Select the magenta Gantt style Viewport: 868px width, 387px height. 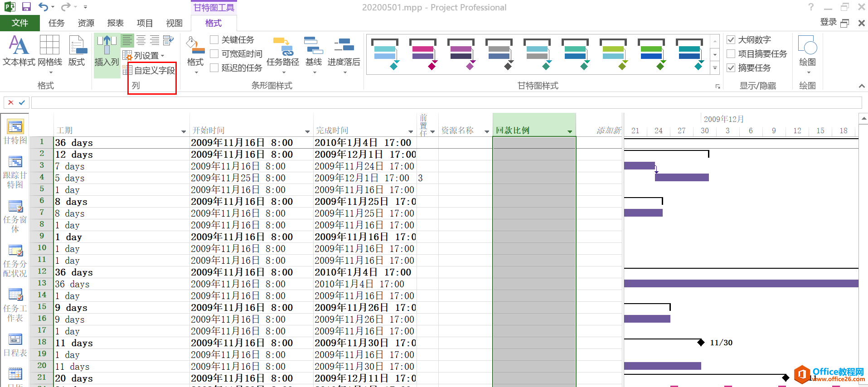coord(423,54)
